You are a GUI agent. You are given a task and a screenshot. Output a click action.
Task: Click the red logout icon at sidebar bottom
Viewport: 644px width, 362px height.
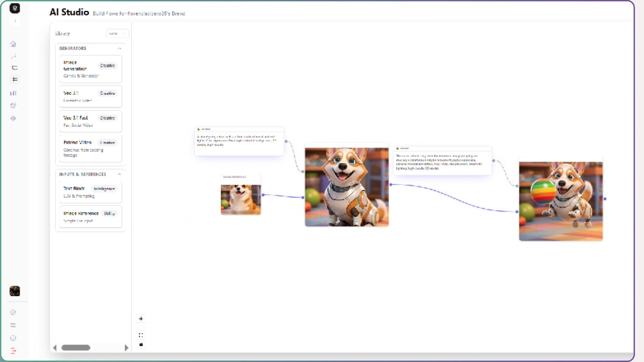point(13,351)
